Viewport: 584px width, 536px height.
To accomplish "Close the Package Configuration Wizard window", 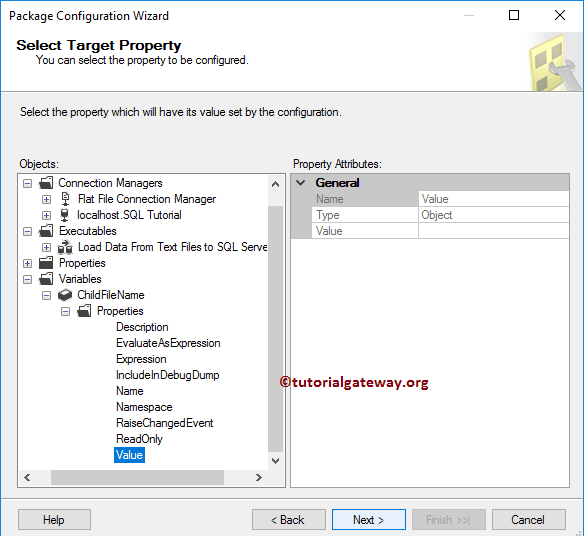I will click(560, 15).
